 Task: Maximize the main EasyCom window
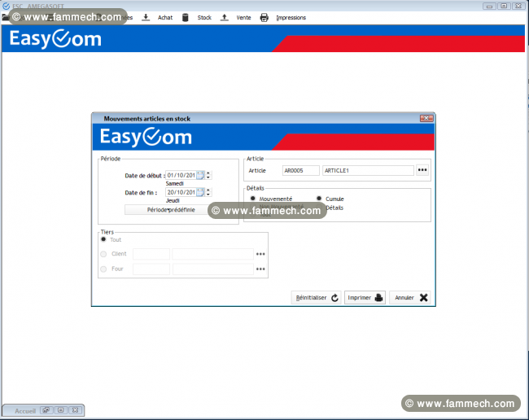pos(504,6)
